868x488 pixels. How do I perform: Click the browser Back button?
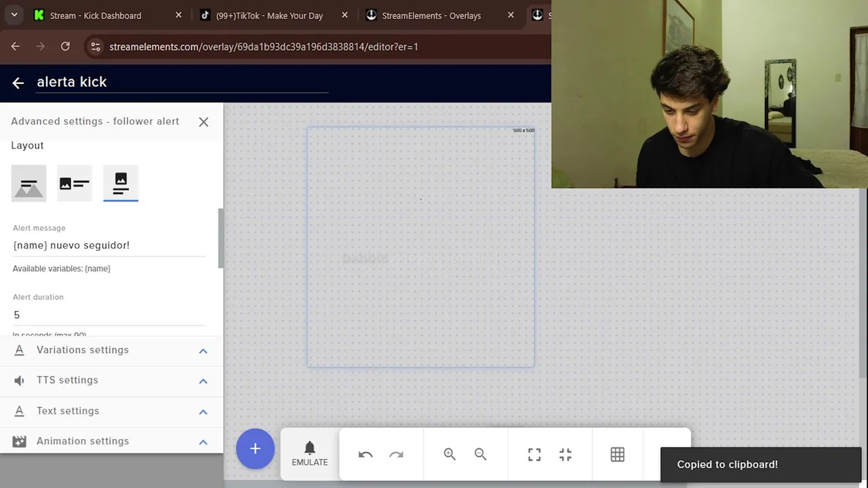tap(16, 46)
